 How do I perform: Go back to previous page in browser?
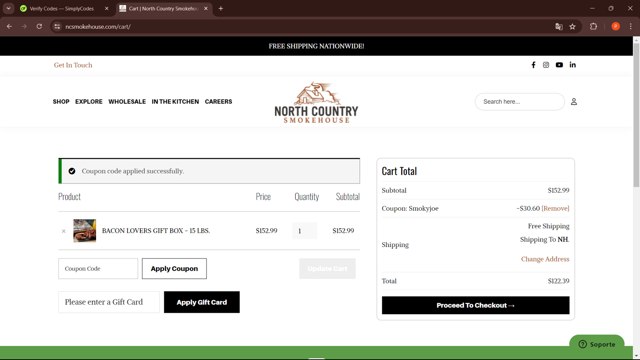coord(9,27)
